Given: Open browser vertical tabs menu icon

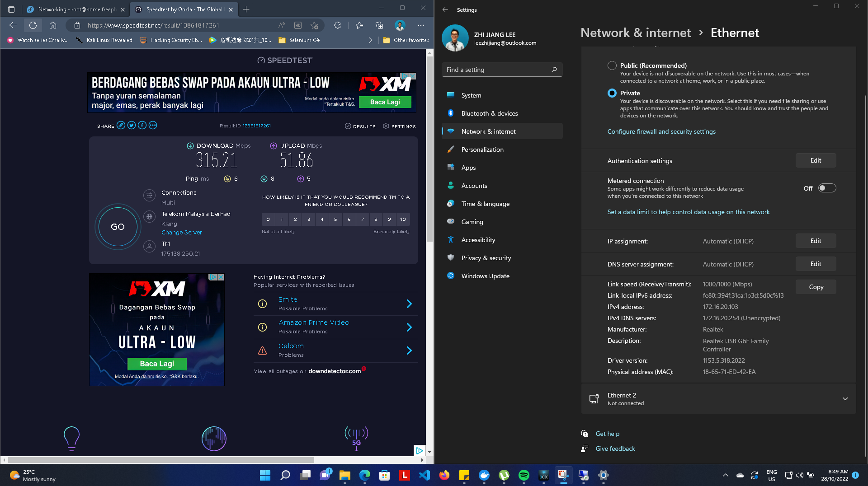Looking at the screenshot, I should pos(11,9).
